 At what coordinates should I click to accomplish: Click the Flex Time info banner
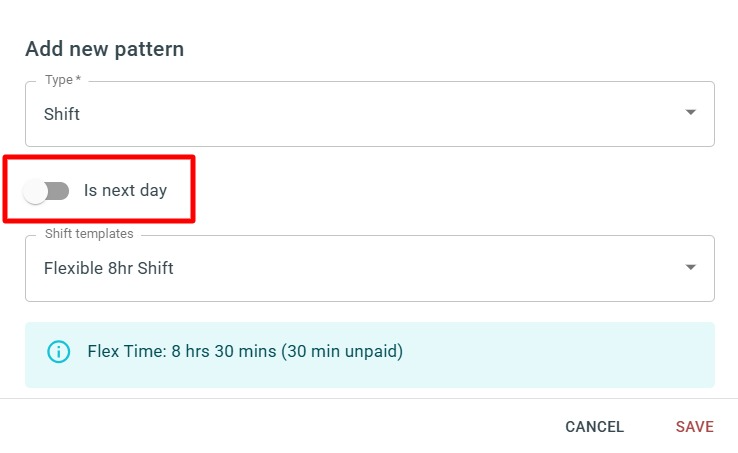click(x=370, y=355)
